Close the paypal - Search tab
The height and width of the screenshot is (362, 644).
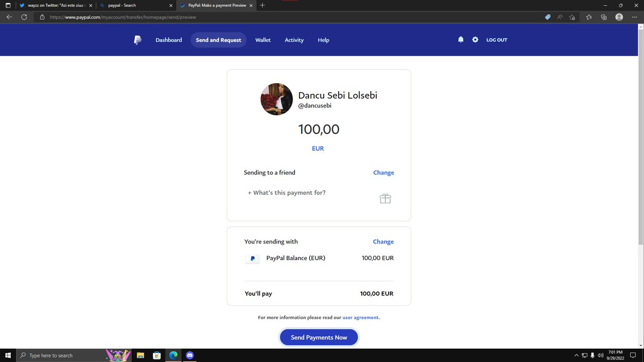tap(171, 5)
